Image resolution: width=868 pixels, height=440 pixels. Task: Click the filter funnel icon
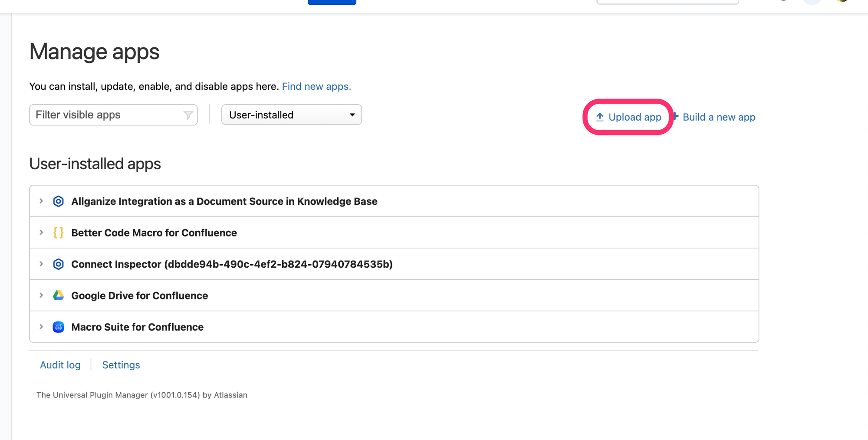pos(188,115)
